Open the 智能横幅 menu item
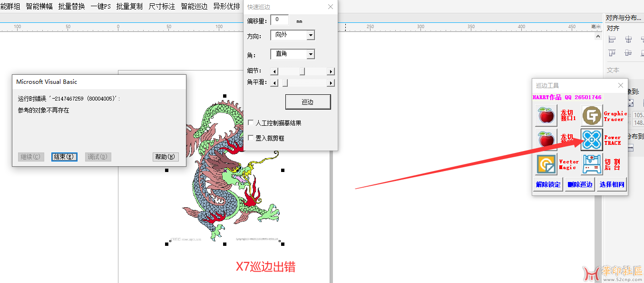 point(39,6)
